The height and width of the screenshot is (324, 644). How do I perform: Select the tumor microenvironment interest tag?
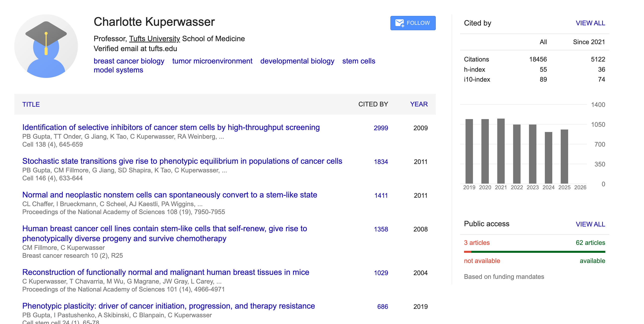[x=212, y=61]
